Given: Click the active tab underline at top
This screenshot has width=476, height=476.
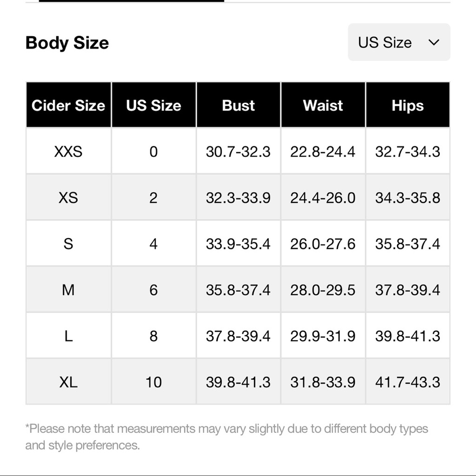Looking at the screenshot, I should [131, 1].
